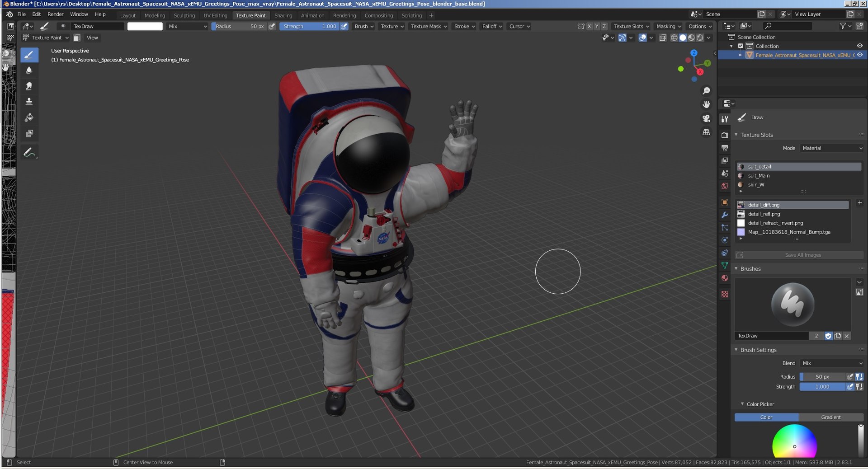Toggle camera view icon in viewport
The width and height of the screenshot is (868, 469).
click(706, 118)
